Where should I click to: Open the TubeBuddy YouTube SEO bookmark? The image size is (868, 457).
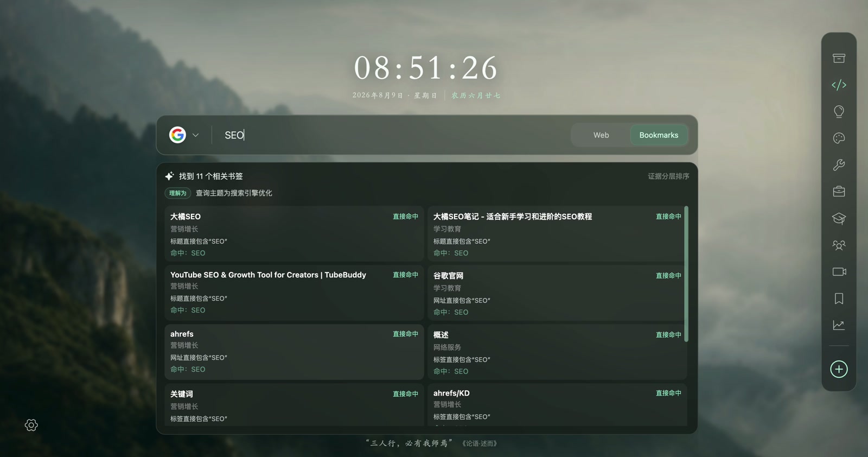pos(294,293)
